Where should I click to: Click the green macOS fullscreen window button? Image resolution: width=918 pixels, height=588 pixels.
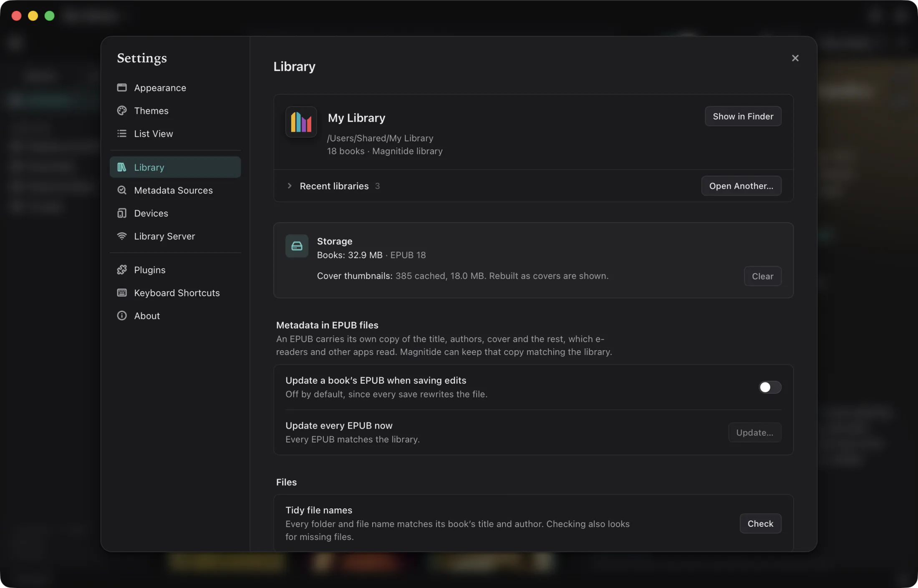pos(50,16)
